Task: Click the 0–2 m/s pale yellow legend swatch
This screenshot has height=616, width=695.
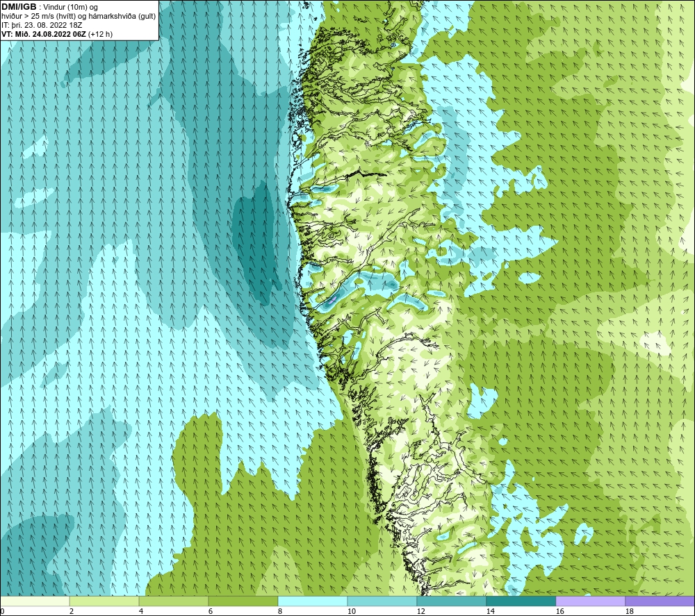Action: (35, 601)
